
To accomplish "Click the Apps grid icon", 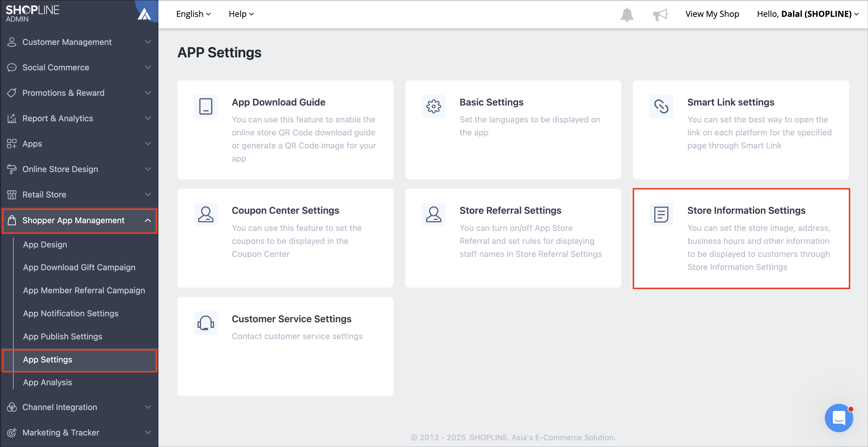I will pyautogui.click(x=12, y=143).
